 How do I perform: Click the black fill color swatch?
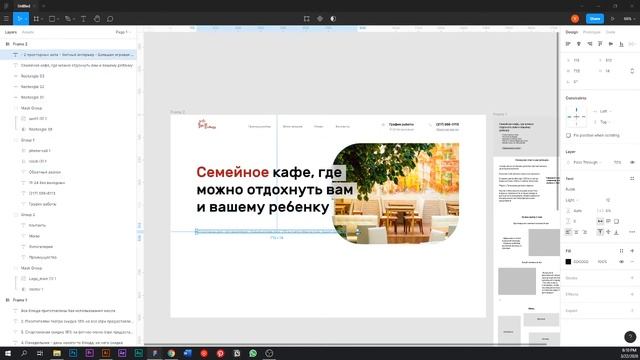coord(568,262)
